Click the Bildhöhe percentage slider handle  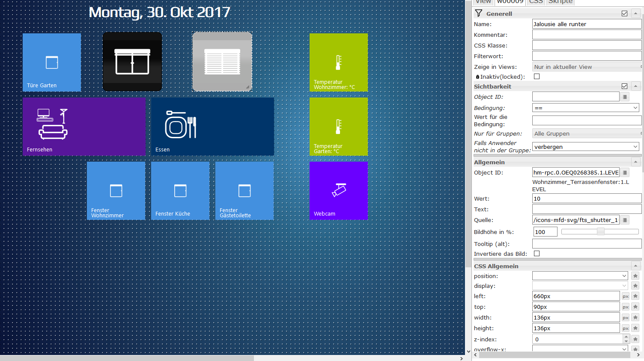(x=601, y=231)
